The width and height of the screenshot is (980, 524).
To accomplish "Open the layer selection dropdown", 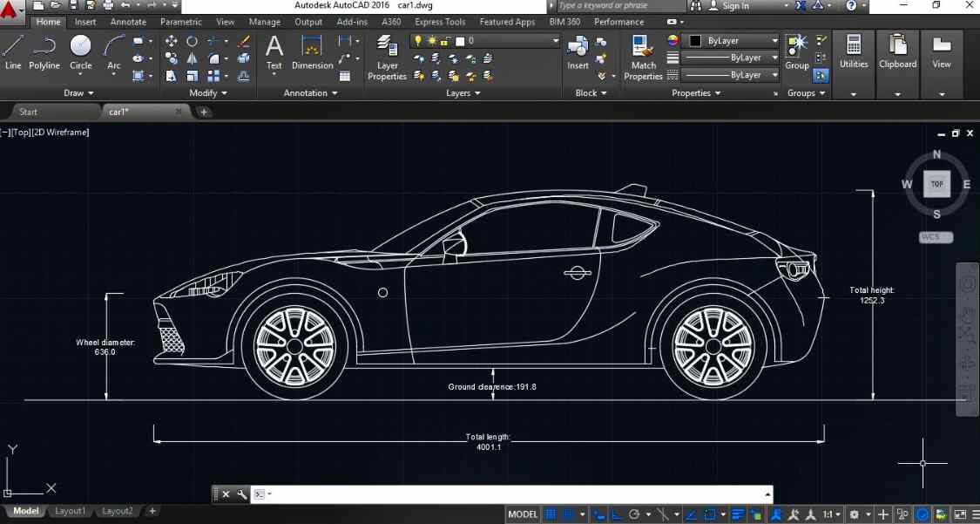I will 555,41.
